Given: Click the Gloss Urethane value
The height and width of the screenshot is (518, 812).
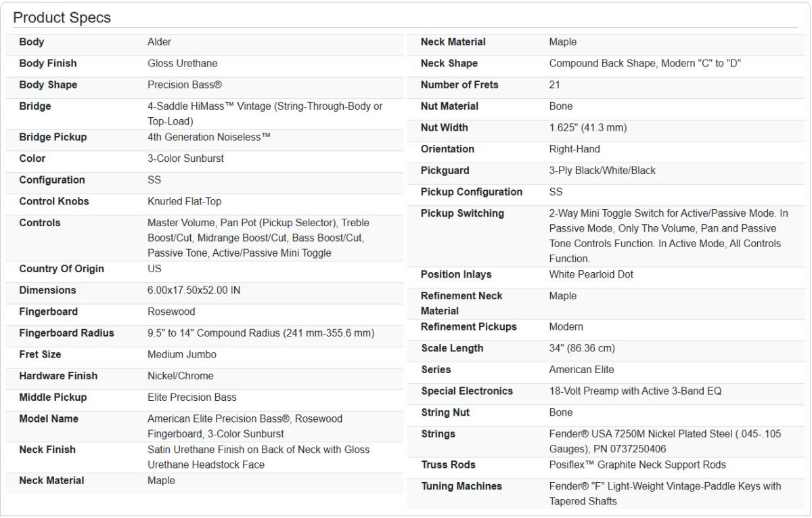Looking at the screenshot, I should [x=183, y=64].
